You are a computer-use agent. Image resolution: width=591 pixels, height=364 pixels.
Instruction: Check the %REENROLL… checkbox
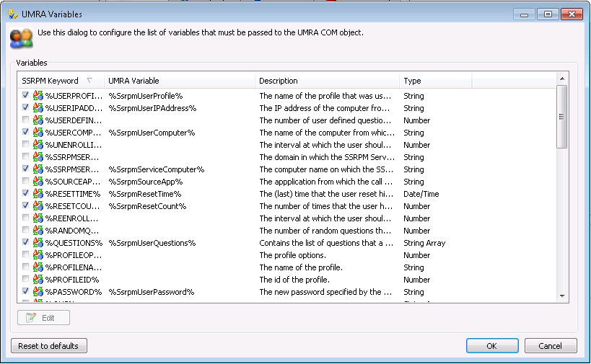pyautogui.click(x=25, y=218)
